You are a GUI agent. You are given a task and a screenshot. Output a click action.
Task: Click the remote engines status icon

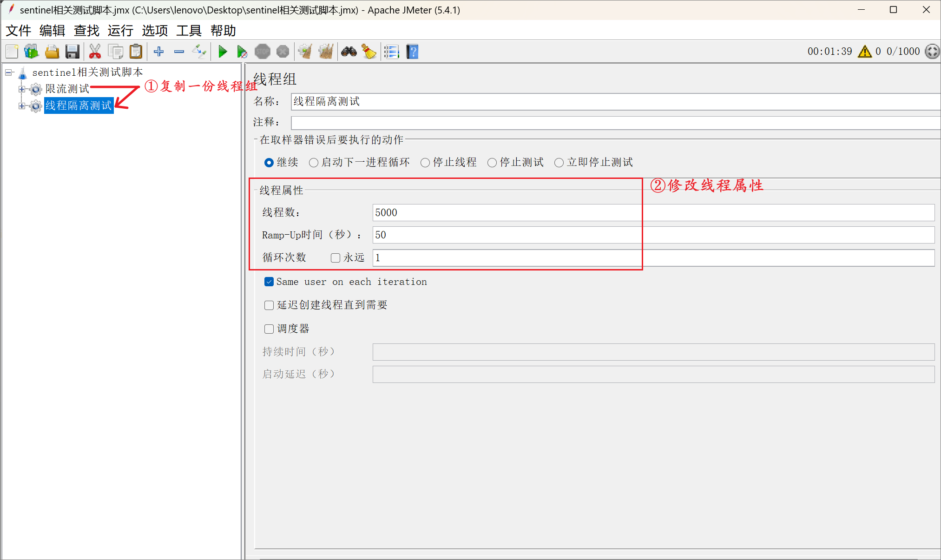click(932, 51)
